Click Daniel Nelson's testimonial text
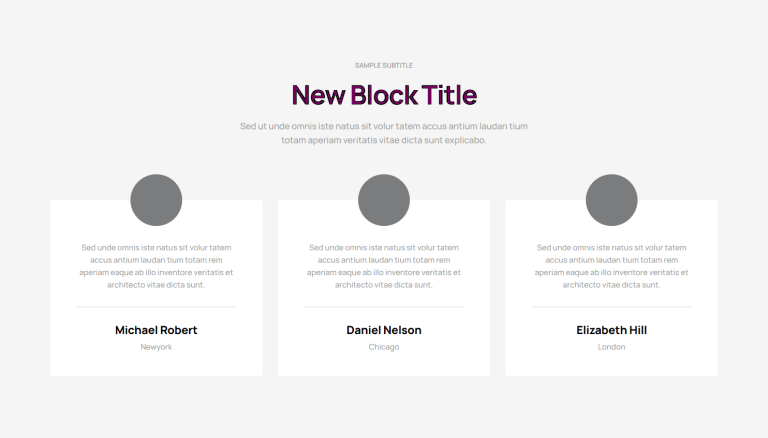The width and height of the screenshot is (768, 438). pos(384,266)
